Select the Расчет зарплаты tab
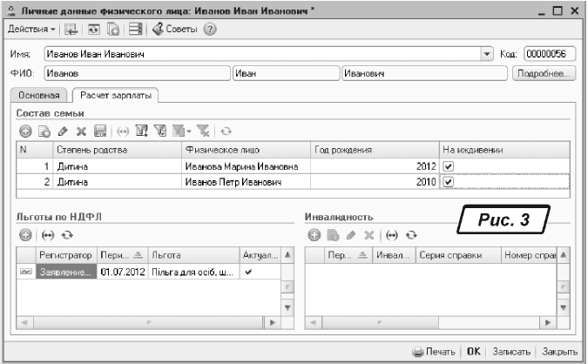The width and height of the screenshot is (588, 364). (114, 95)
